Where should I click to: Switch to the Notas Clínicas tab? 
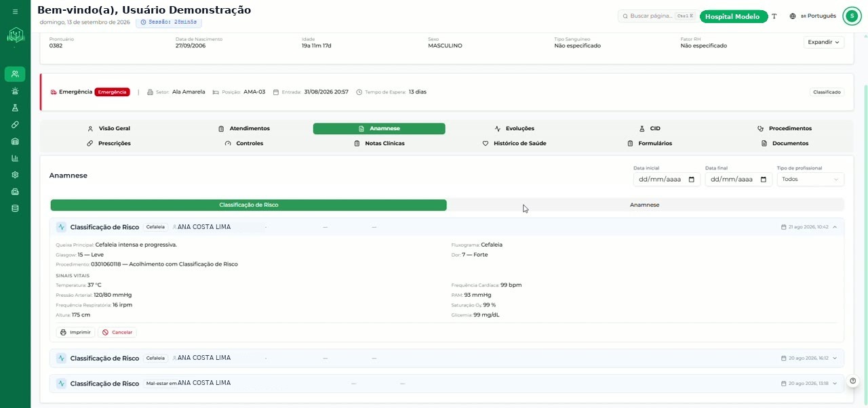pos(379,144)
